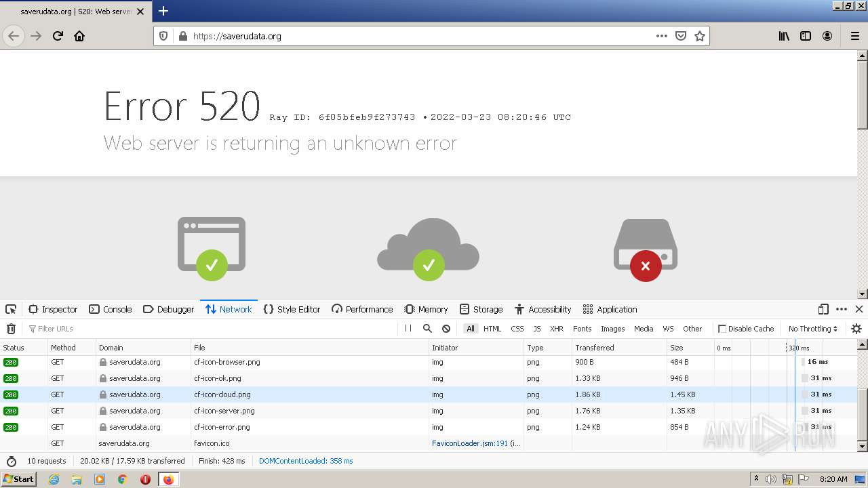The width and height of the screenshot is (868, 488).
Task: Go back to the previous page
Action: click(14, 36)
